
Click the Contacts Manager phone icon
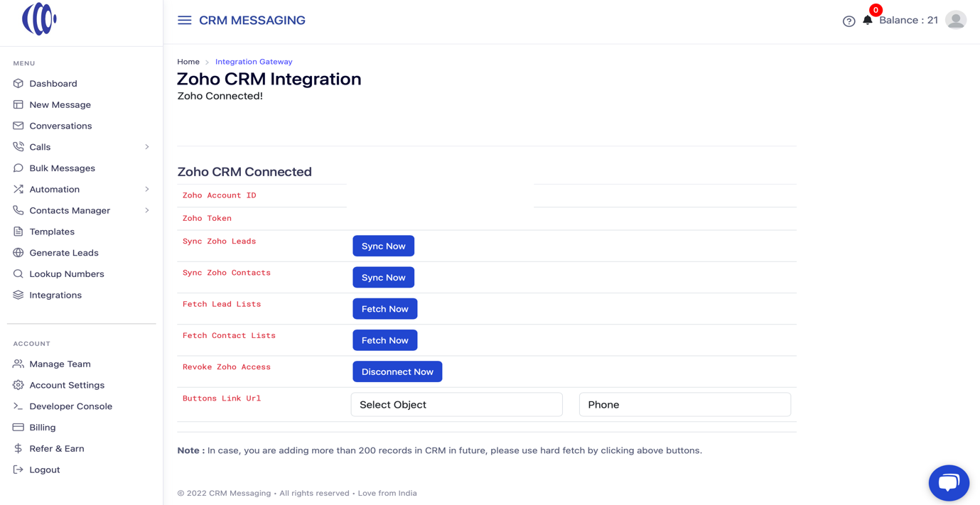point(18,210)
